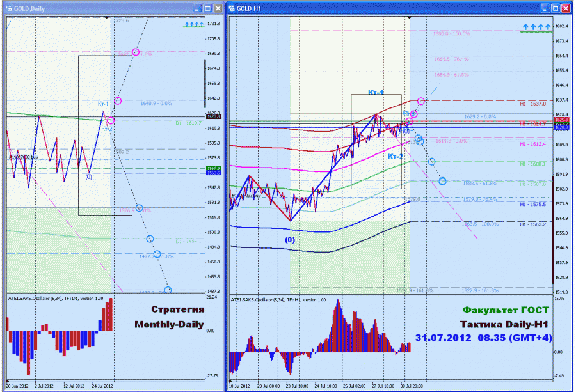The width and height of the screenshot is (576, 392).
Task: Select the 'H1 - 1612.4' level label
Action: point(532,145)
